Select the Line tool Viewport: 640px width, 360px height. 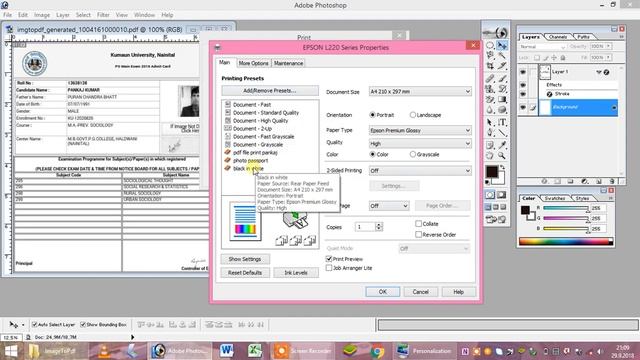pyautogui.click(x=502, y=132)
